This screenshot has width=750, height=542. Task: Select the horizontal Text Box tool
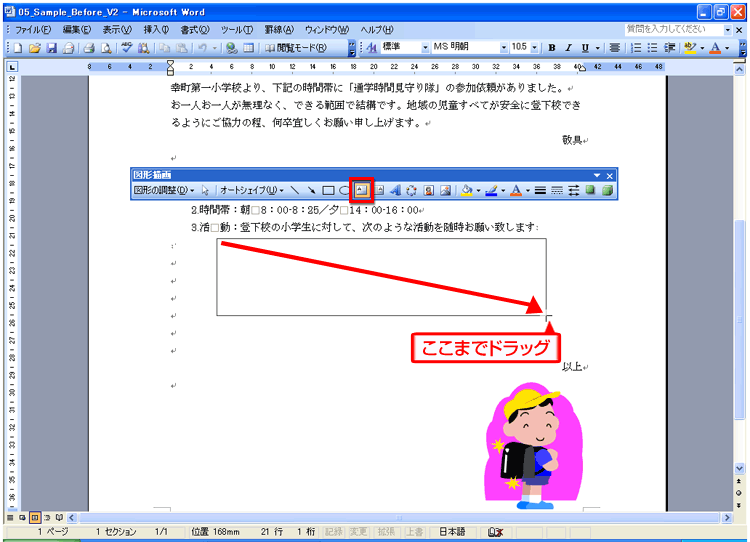pos(362,190)
